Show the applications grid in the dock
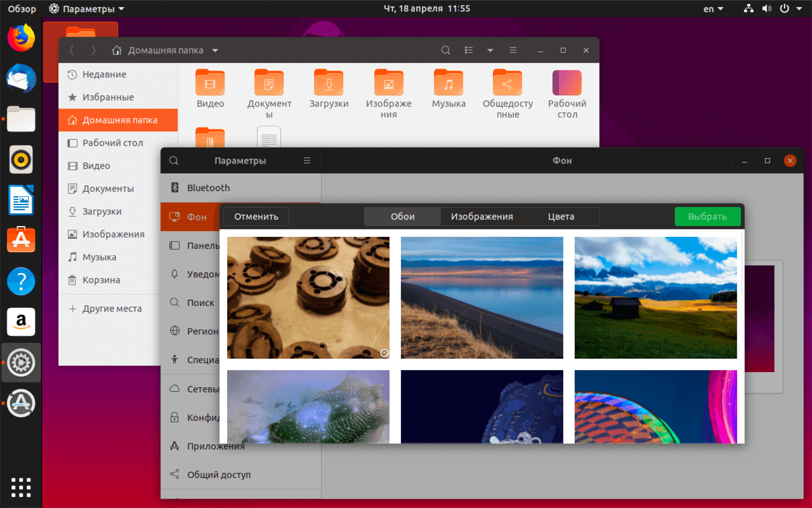The width and height of the screenshot is (812, 508). [21, 487]
